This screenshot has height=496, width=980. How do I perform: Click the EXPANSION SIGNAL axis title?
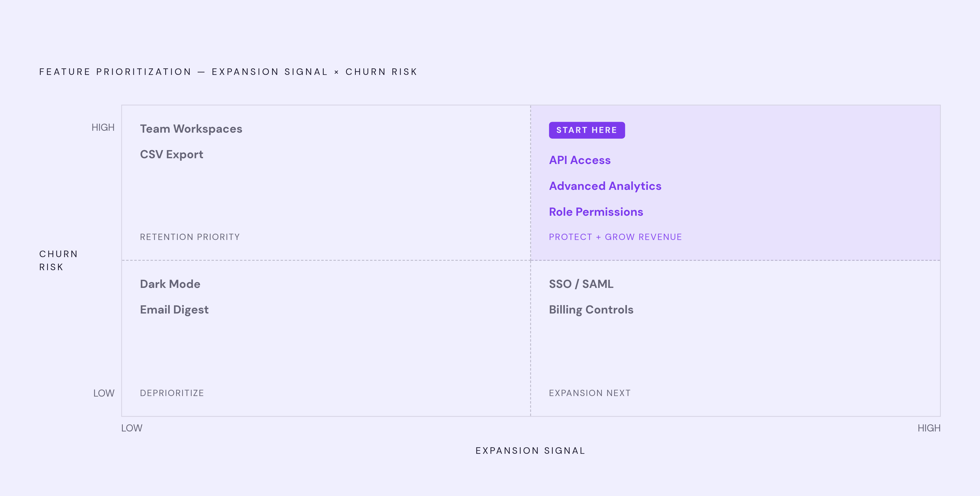[530, 451]
